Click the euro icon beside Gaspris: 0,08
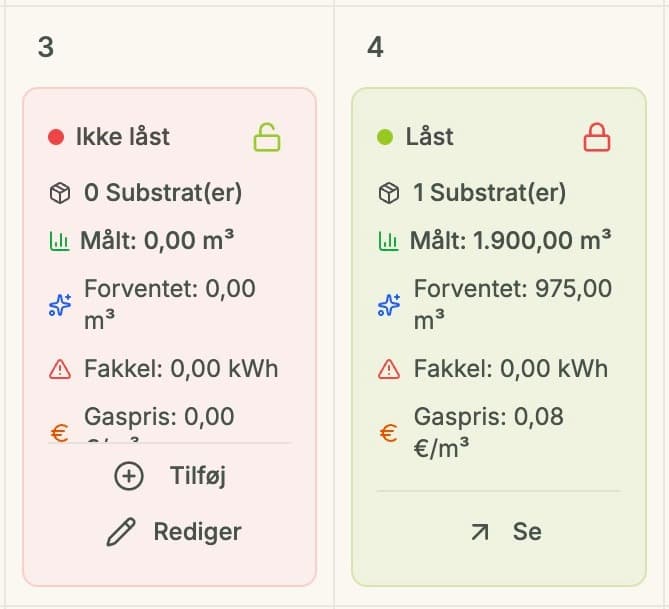This screenshot has height=609, width=669. (388, 433)
